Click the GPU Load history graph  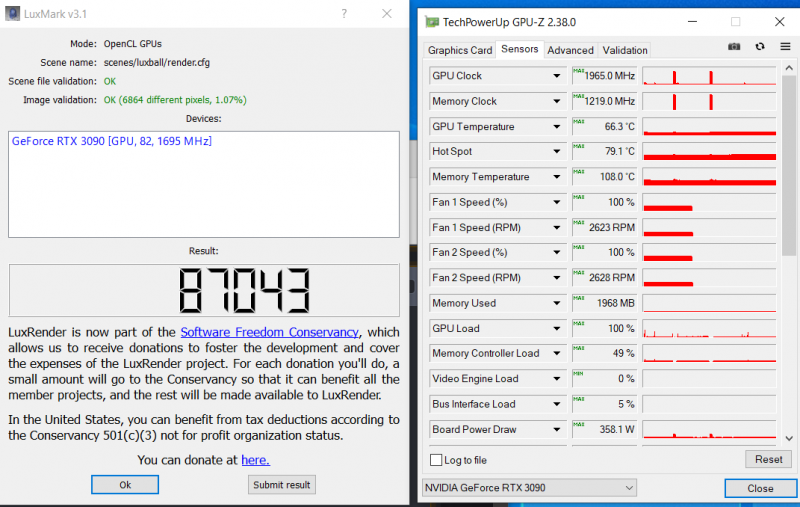point(709,328)
